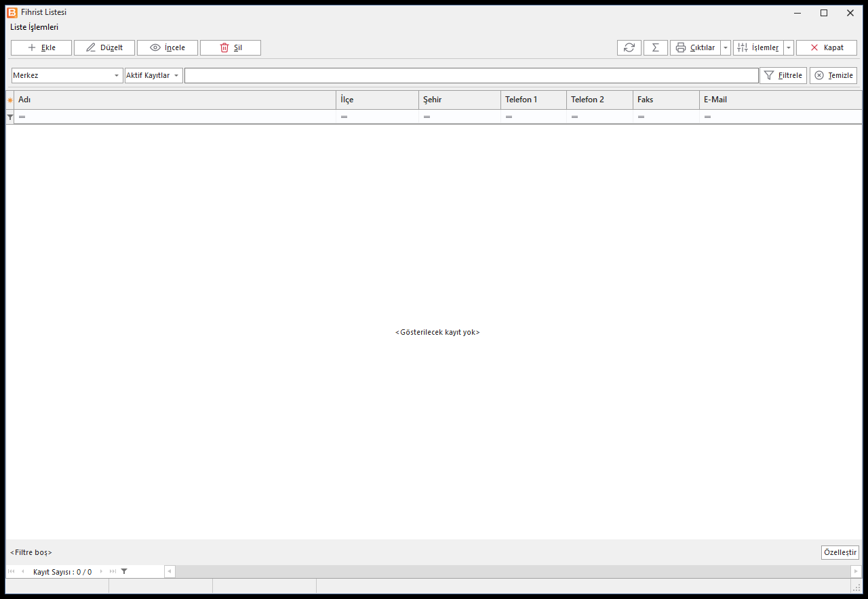
Task: Maximize the Fihrist Listesi window
Action: [824, 13]
